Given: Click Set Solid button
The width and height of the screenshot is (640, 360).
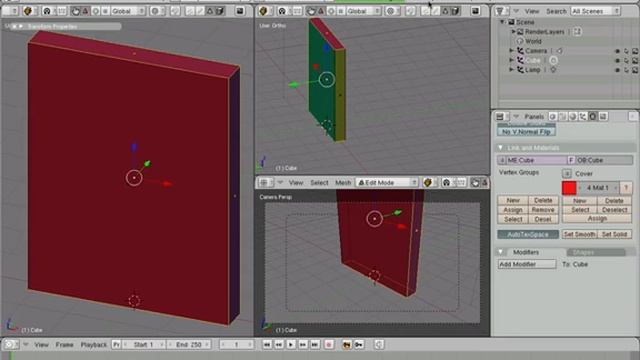Looking at the screenshot, I should tap(614, 235).
